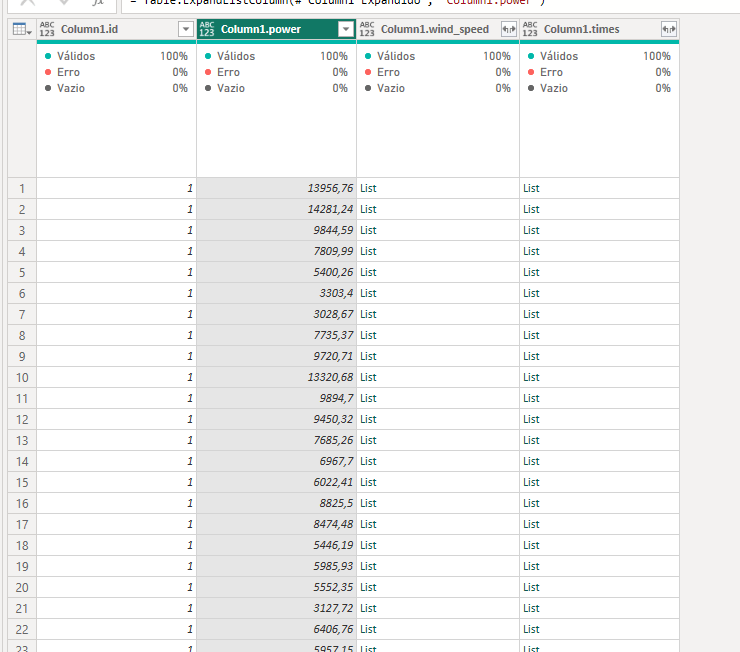Open times List in row 2

531,209
